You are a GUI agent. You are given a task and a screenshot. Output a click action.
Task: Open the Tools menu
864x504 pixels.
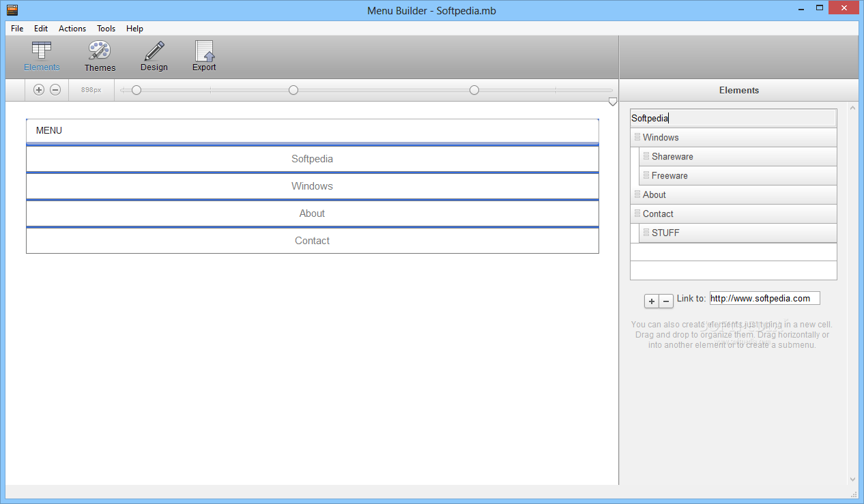coord(106,29)
